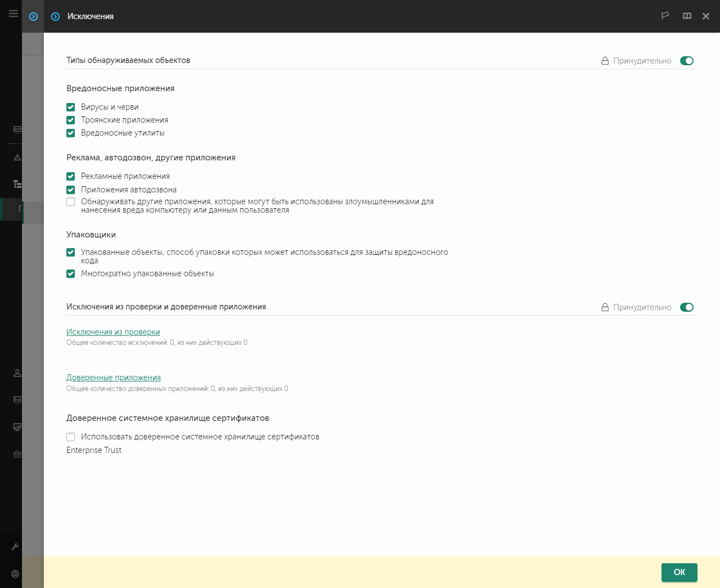
Task: Click the blue arrow icon beside Исключения title
Action: pos(55,16)
